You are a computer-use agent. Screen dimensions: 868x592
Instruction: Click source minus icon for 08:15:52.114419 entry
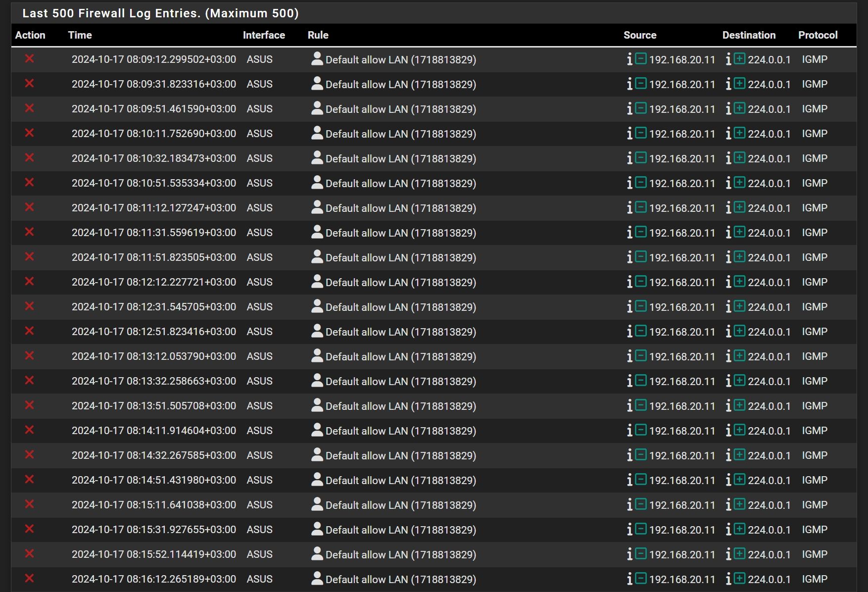coord(641,553)
